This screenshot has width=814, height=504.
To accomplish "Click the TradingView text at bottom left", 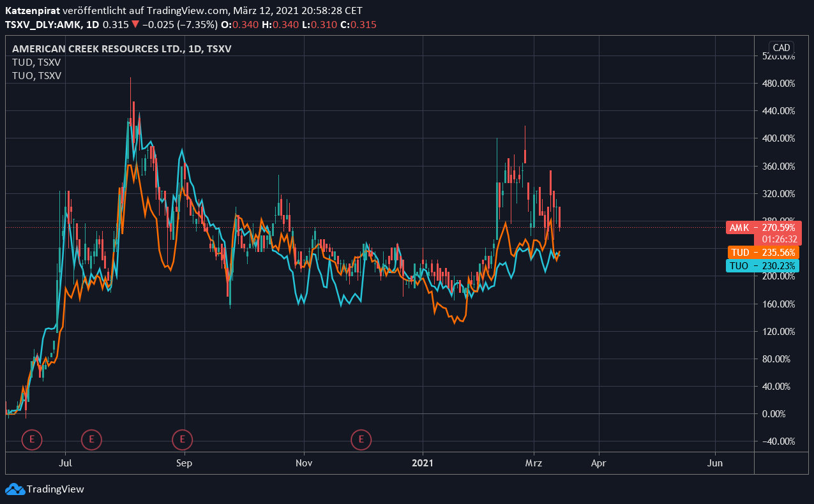I will pyautogui.click(x=55, y=489).
